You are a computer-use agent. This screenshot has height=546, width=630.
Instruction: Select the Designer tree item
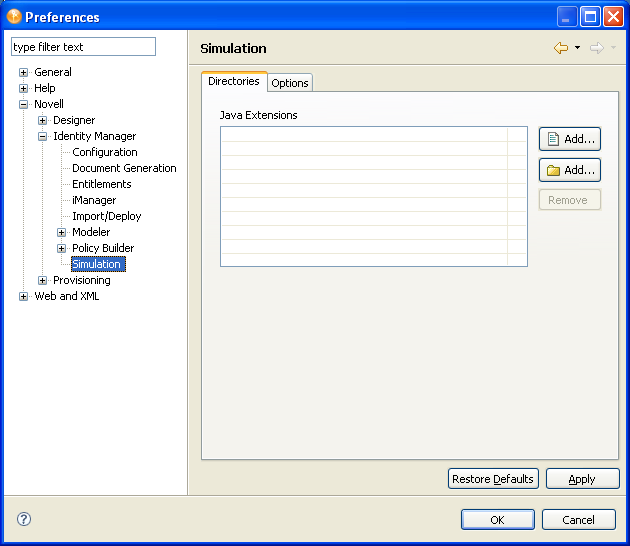coord(74,120)
